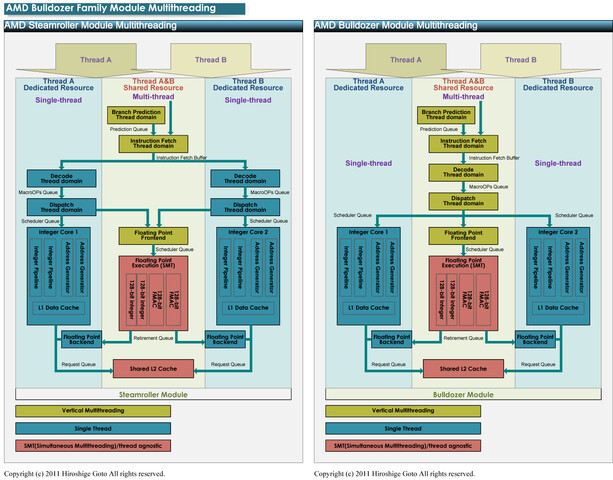
Task: Click 'Integer Core 2' label in Steamroller diagram
Action: (248, 232)
